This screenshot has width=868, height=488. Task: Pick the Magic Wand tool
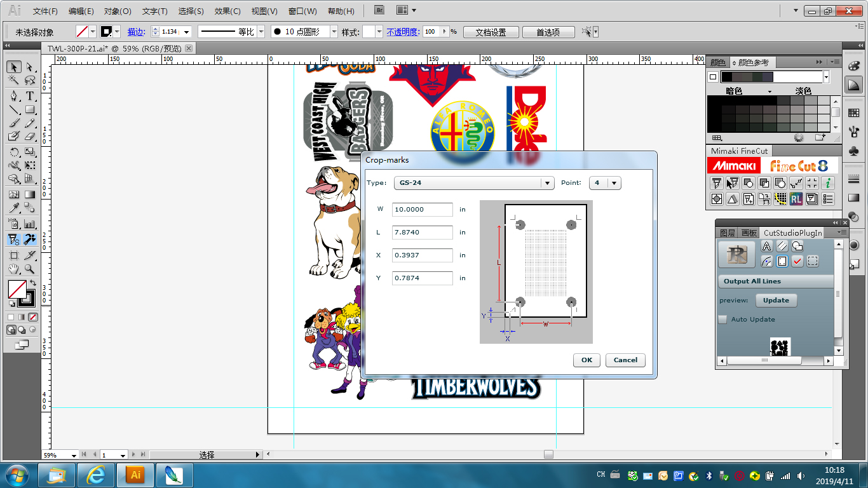pos(13,80)
